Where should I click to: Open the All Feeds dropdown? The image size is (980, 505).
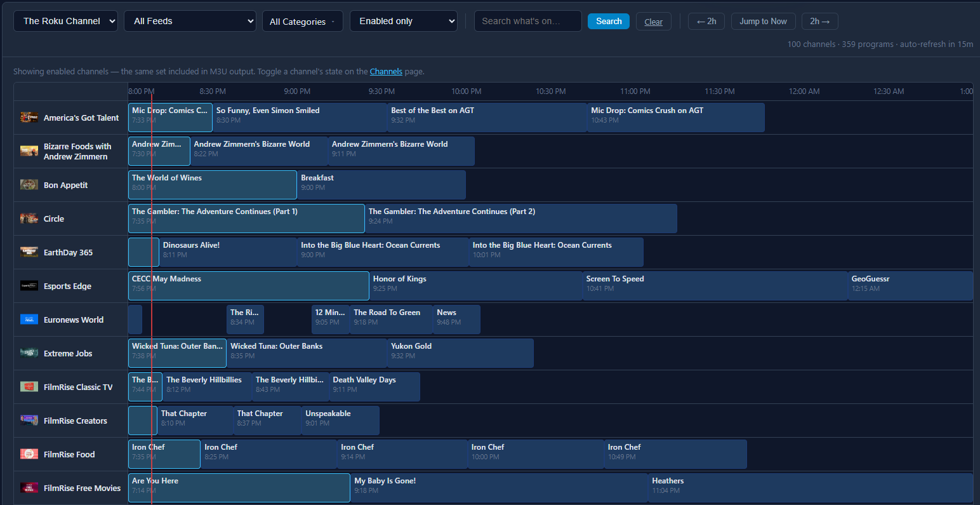tap(190, 21)
